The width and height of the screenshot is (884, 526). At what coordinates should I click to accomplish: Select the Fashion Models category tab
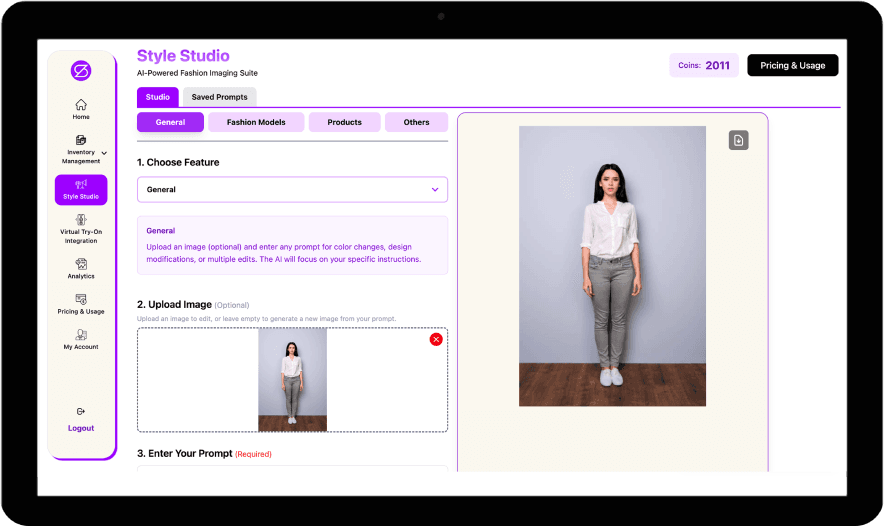point(256,122)
